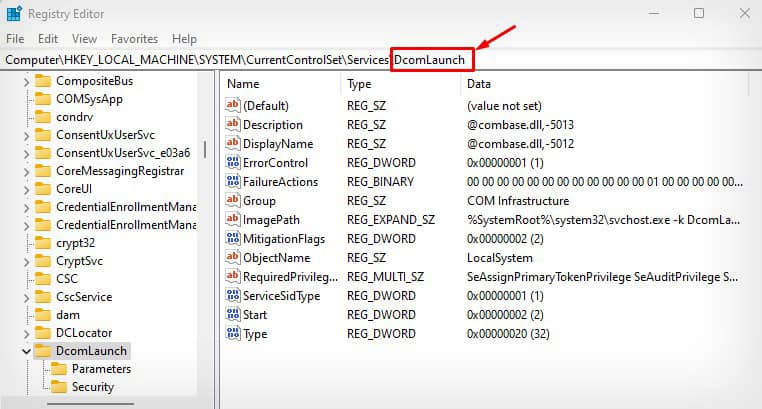
Task: Click the binary icon next to Start
Action: (233, 314)
